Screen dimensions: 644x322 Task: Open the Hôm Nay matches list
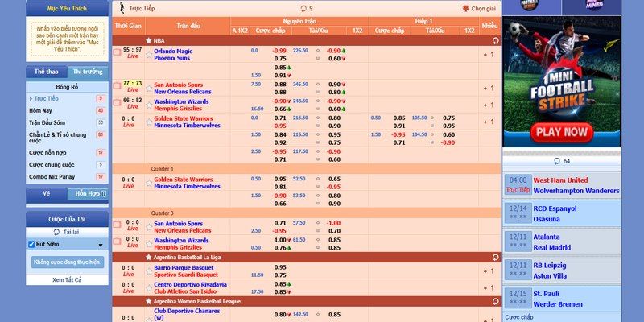pyautogui.click(x=41, y=110)
